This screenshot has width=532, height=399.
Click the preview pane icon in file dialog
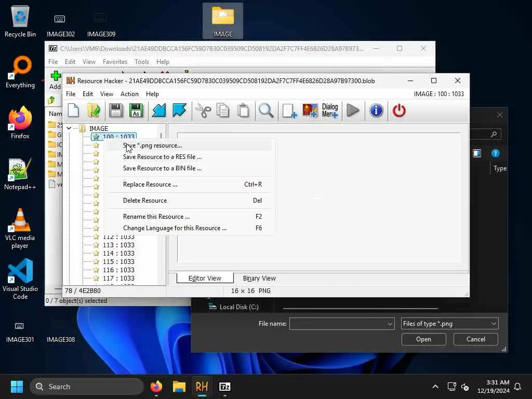pos(477,153)
